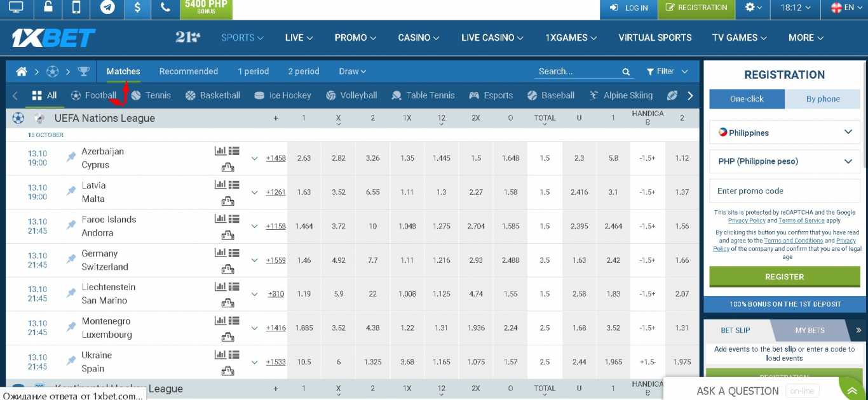The image size is (868, 400).
Task: Open the settings gear dropdown
Action: [x=754, y=8]
